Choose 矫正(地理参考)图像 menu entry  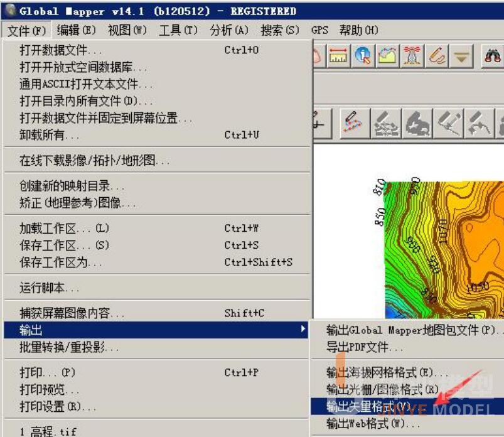(157, 203)
